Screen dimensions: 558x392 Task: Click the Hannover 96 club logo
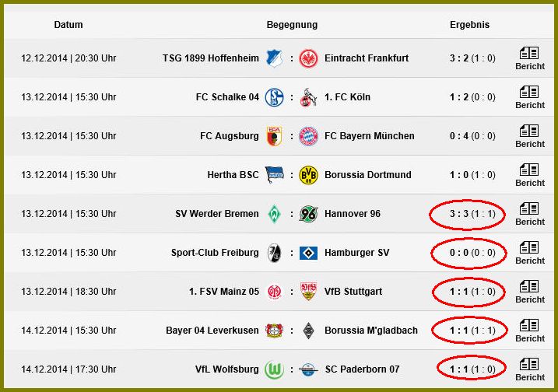[308, 214]
